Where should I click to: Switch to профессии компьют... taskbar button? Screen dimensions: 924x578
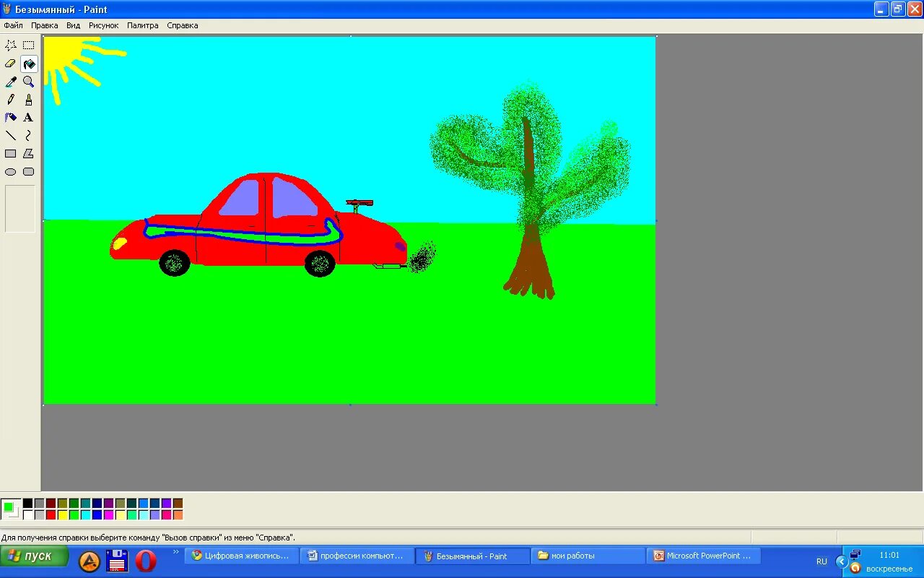(x=357, y=556)
